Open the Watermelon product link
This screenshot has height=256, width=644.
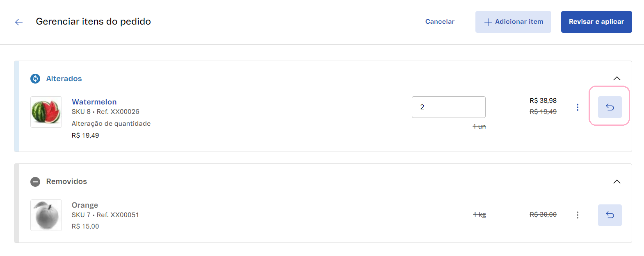94,102
